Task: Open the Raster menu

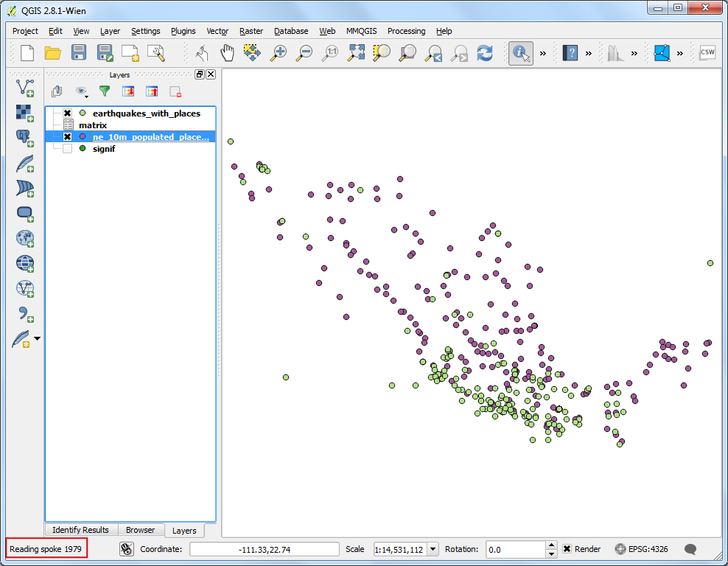Action: [x=251, y=31]
